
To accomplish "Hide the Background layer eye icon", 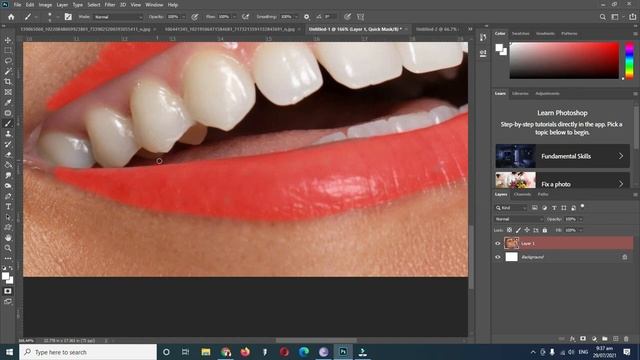I will click(x=498, y=257).
